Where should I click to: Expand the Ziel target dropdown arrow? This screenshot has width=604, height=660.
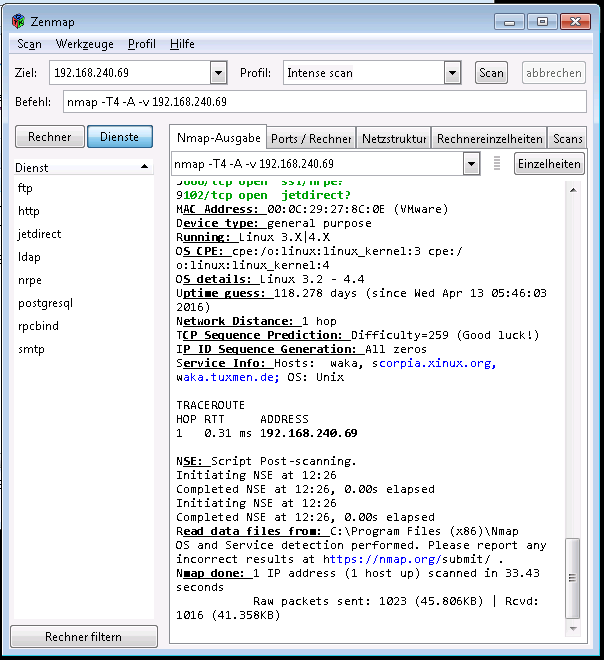coord(218,73)
